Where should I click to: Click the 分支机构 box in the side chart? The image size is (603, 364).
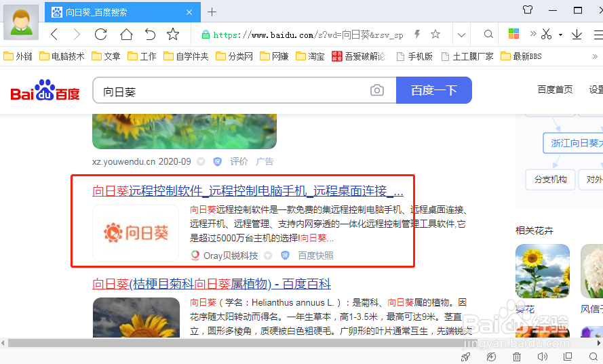coord(550,180)
